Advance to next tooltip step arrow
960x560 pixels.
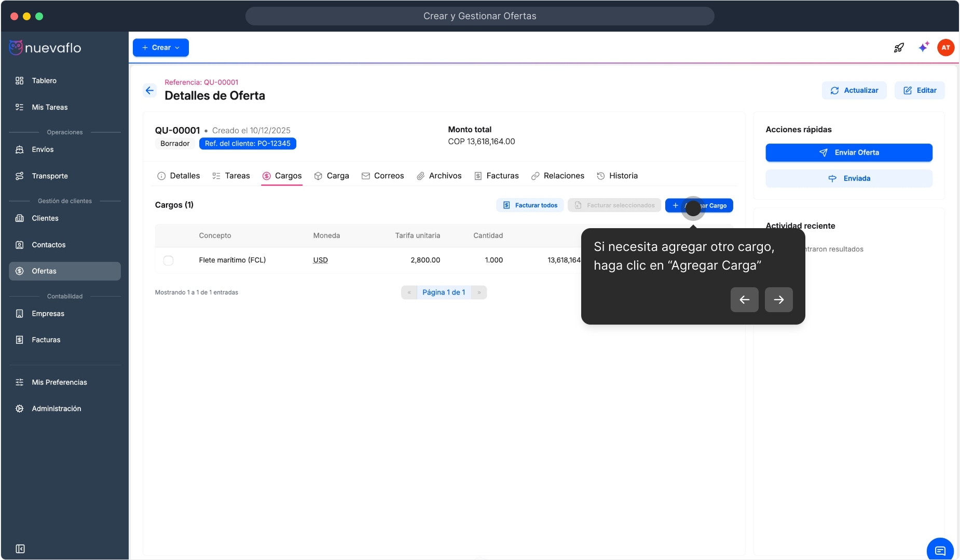(x=778, y=300)
